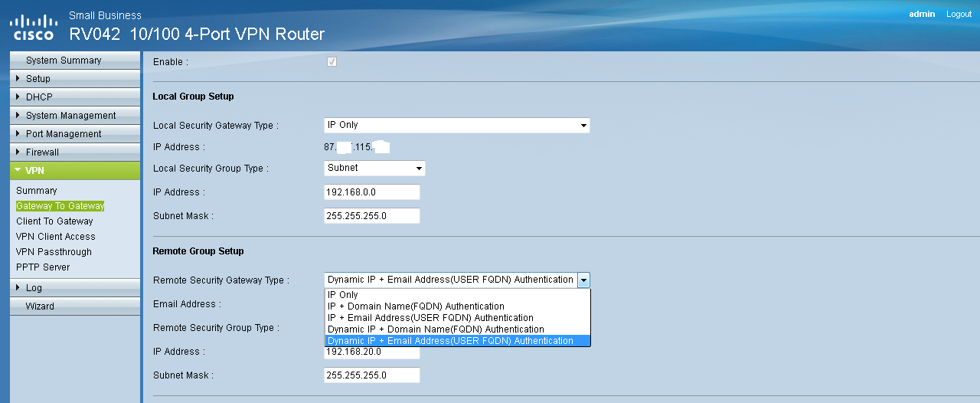Expand the Setup menu
The height and width of the screenshot is (403, 980).
tap(75, 79)
